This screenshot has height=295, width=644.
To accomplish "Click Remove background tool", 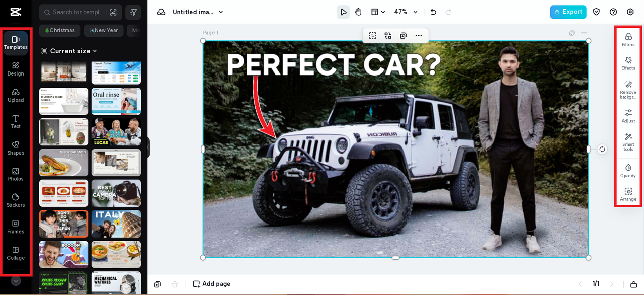I will point(628,90).
